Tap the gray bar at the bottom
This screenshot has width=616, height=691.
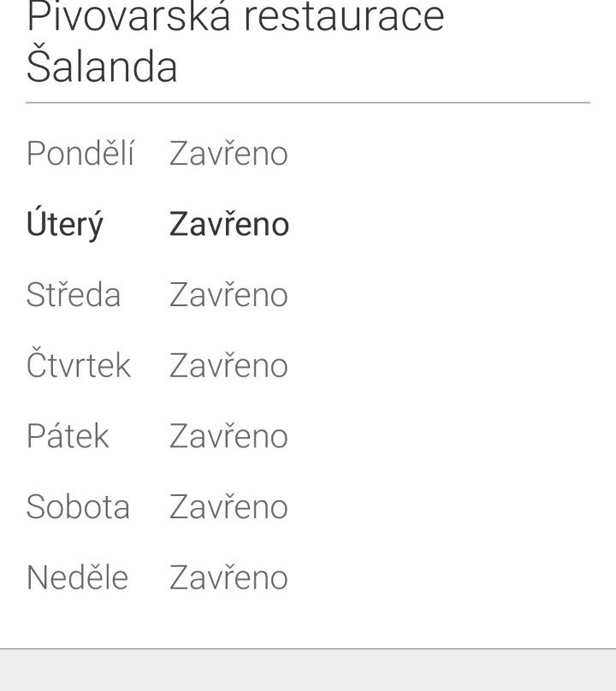308,671
